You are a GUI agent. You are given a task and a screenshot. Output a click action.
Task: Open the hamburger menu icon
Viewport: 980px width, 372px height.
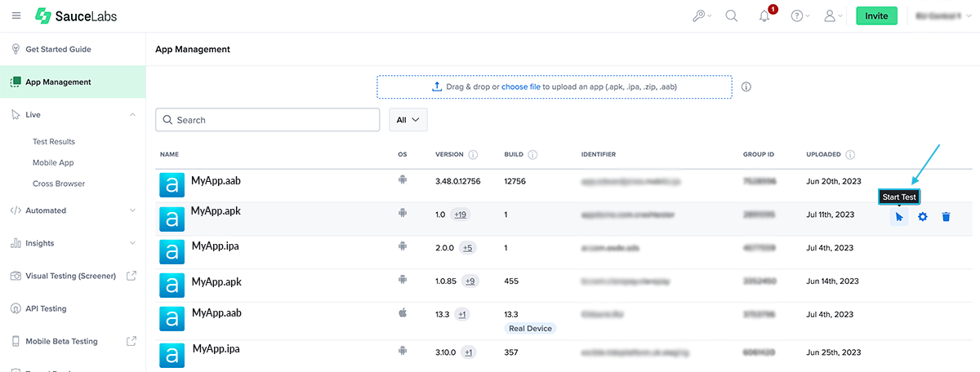point(16,15)
